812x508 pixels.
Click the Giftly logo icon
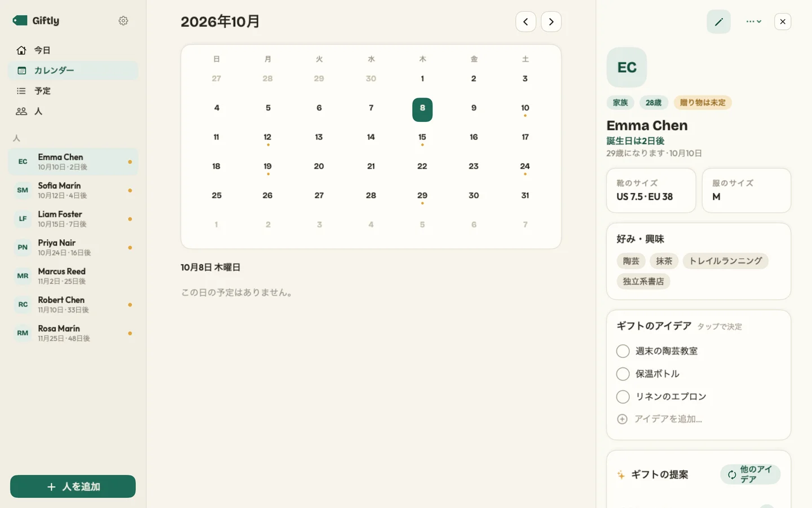click(20, 20)
